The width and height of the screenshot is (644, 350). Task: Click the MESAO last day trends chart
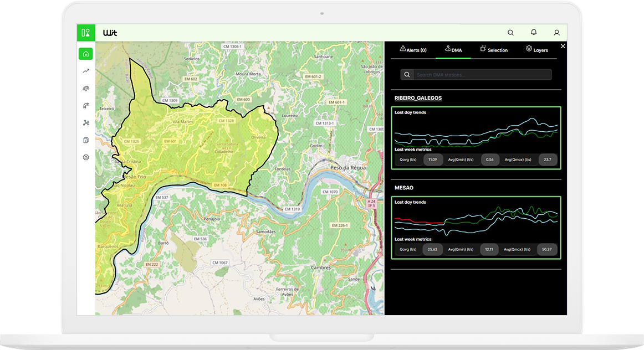476,221
